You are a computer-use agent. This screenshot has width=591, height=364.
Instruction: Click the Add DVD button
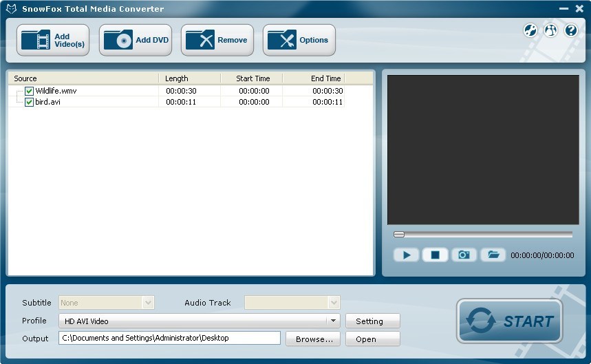tap(136, 40)
